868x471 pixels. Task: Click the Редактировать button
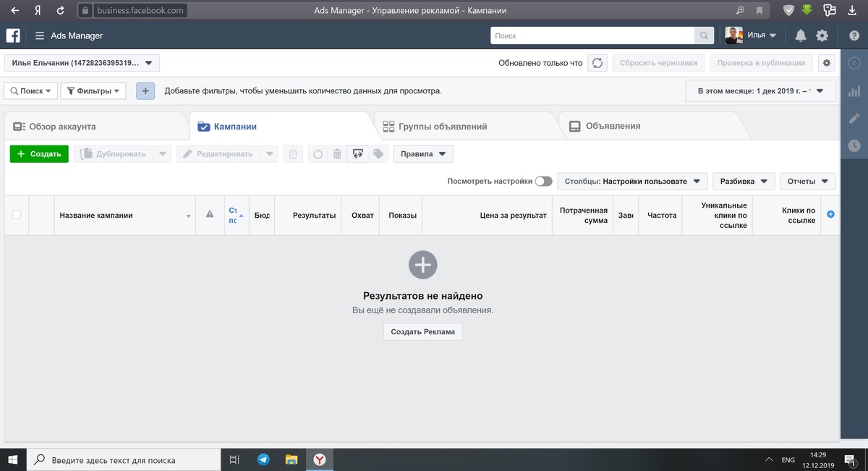coord(219,154)
